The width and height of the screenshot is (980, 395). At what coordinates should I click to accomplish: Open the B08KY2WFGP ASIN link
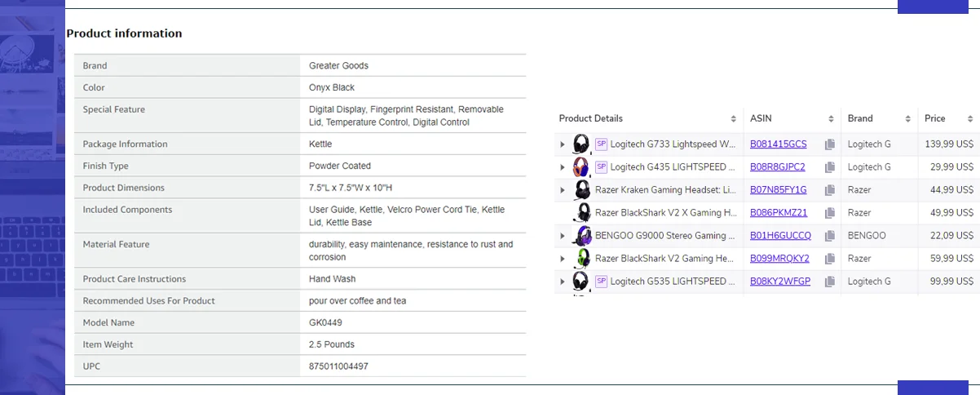[x=779, y=282]
